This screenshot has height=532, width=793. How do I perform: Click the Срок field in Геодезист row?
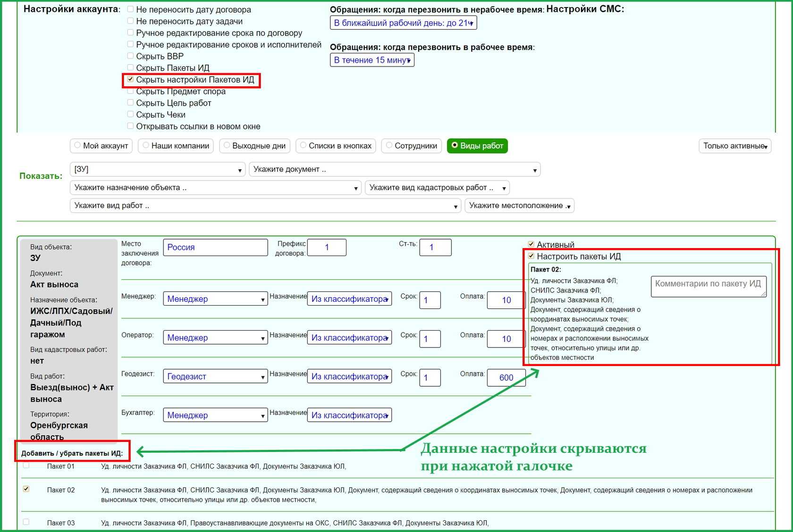tap(430, 377)
